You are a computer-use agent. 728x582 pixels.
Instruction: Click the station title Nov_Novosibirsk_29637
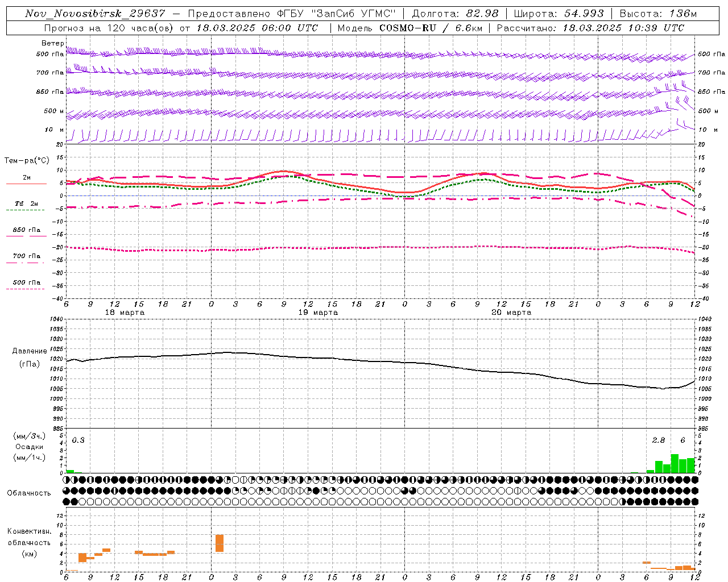tap(95, 14)
